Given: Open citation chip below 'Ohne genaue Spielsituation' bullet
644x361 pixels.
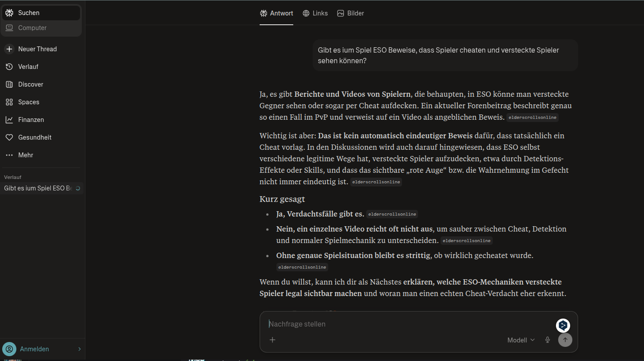Looking at the screenshot, I should [x=302, y=267].
